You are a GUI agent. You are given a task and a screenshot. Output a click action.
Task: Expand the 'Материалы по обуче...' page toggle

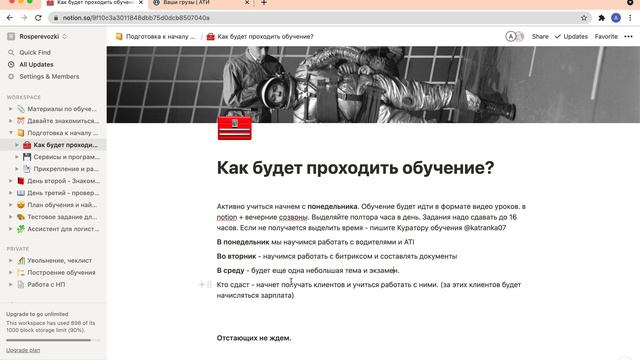pos(11,109)
